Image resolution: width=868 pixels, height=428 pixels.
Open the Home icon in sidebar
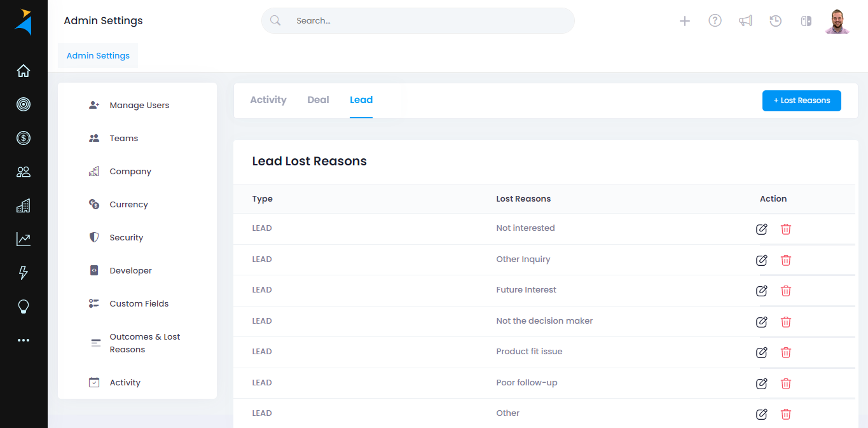pos(24,71)
